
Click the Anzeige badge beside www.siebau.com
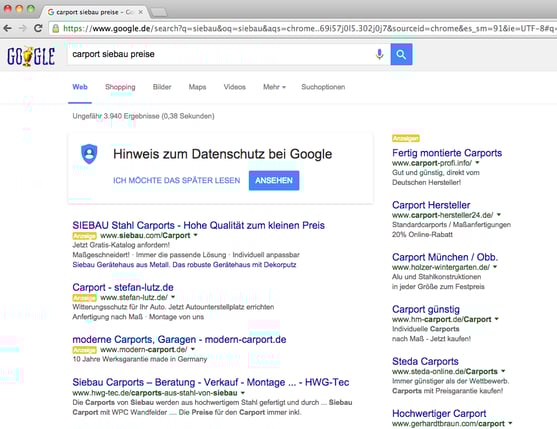pyautogui.click(x=85, y=235)
